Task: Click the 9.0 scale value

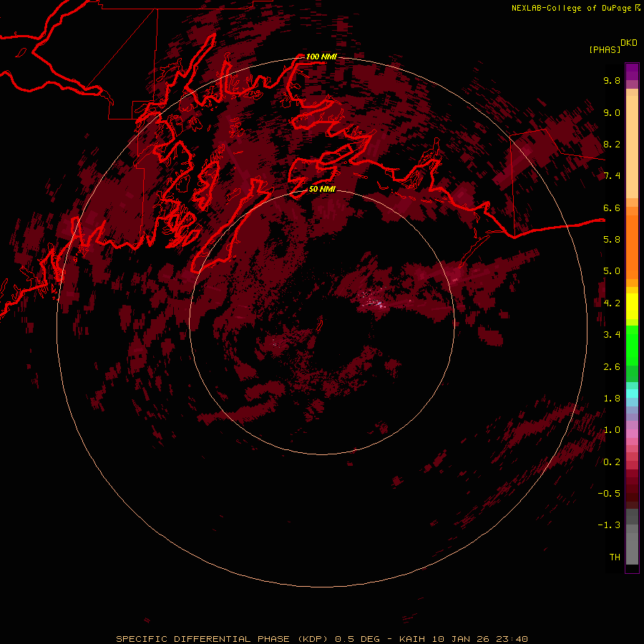Action: click(612, 112)
